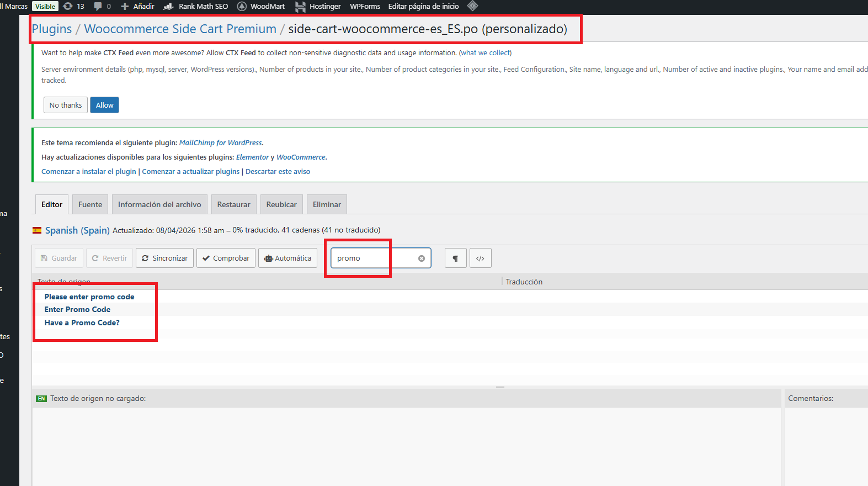868x486 pixels.
Task: Toggle invisible characters pilcrow button
Action: 455,258
